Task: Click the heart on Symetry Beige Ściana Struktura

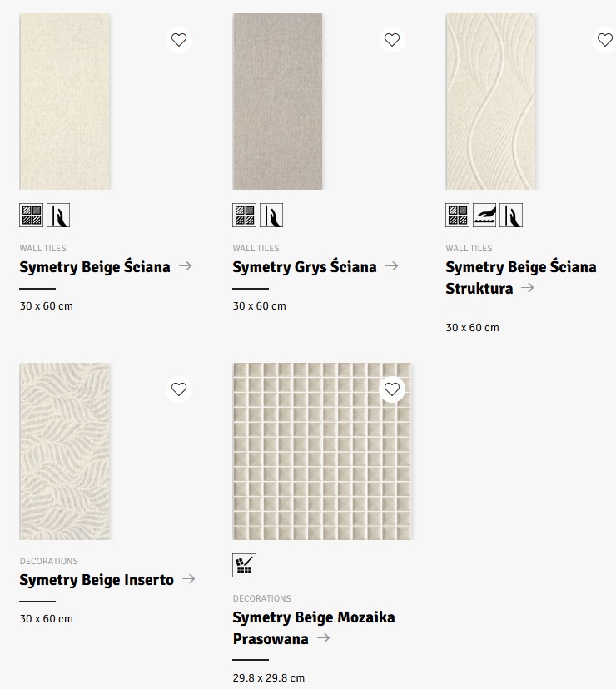Action: [x=604, y=40]
